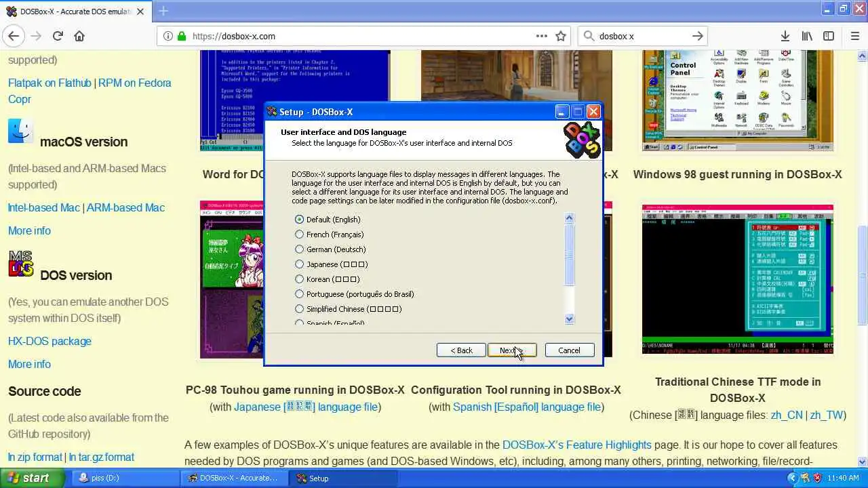Open the Japanese language file link
868x488 pixels.
click(x=306, y=407)
